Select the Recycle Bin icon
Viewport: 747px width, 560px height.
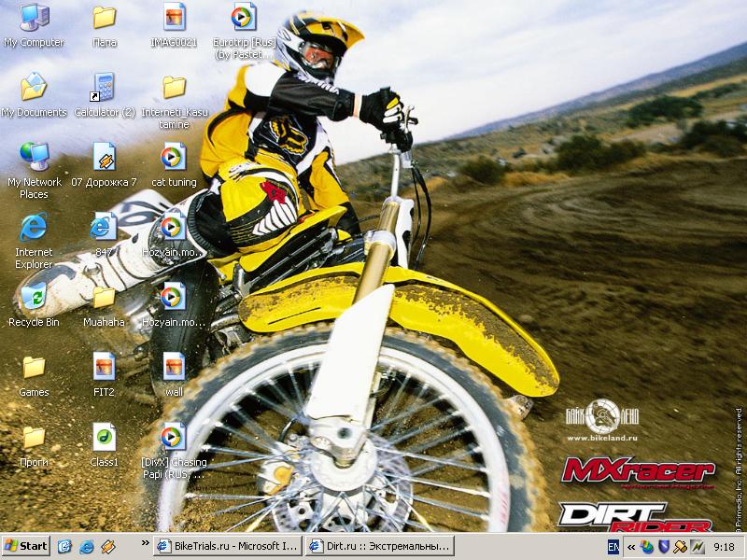coord(34,298)
